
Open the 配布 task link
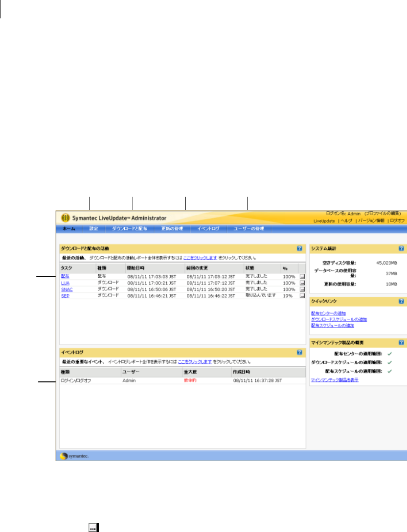[x=65, y=276]
